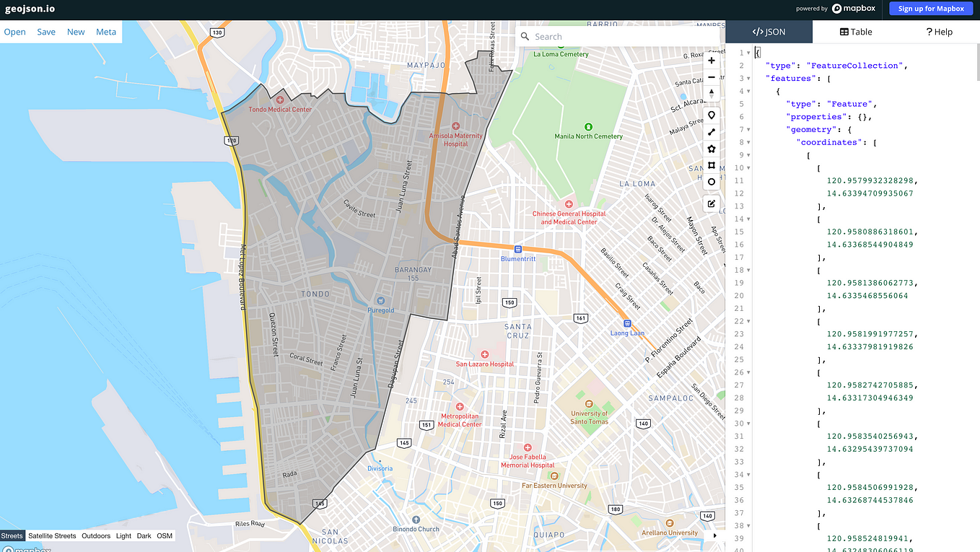Image resolution: width=980 pixels, height=552 pixels.
Task: Choose the OSM basemap style
Action: [165, 536]
